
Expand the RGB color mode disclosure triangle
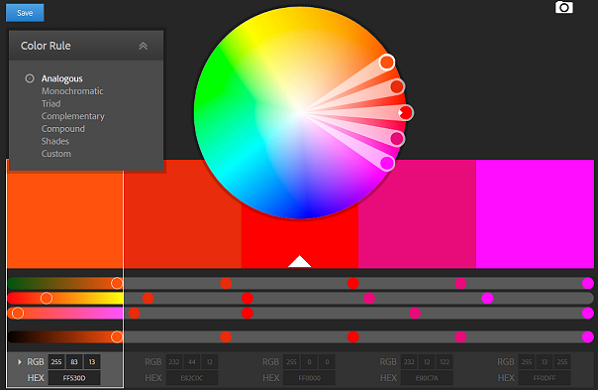[x=19, y=362]
